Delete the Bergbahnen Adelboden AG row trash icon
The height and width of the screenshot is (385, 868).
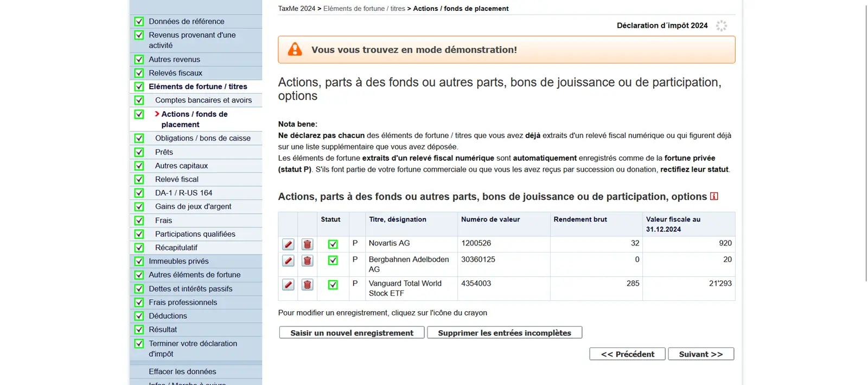pos(307,261)
